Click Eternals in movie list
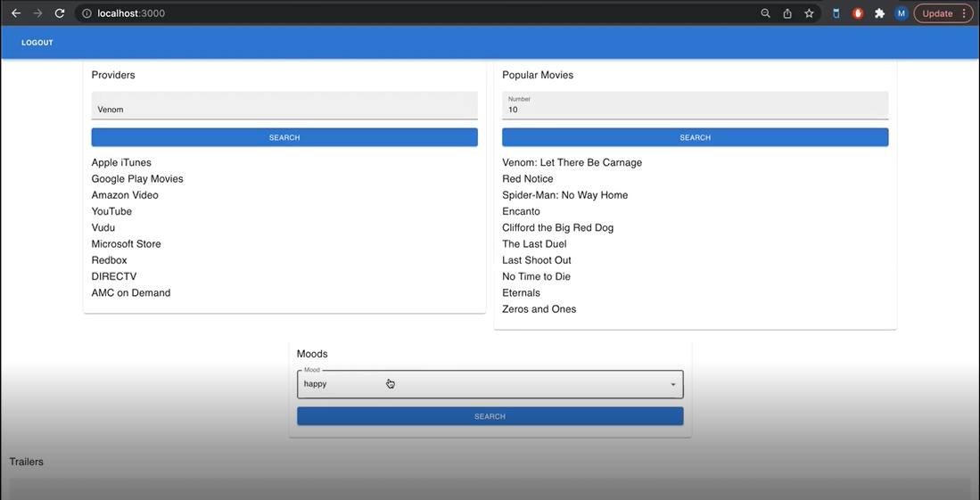 click(x=521, y=292)
